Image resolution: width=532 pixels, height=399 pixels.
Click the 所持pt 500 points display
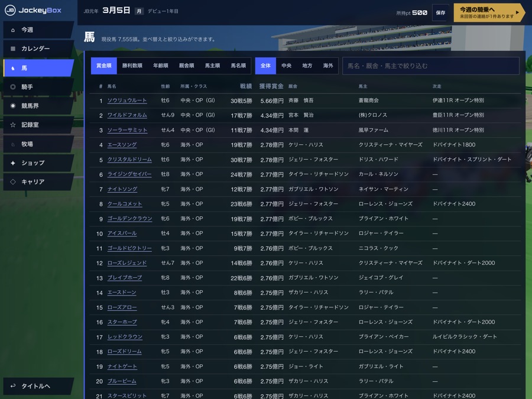coord(411,13)
